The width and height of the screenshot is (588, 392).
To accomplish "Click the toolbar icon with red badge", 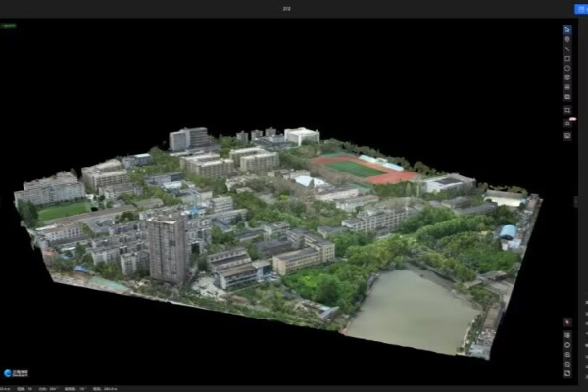I will 567,122.
